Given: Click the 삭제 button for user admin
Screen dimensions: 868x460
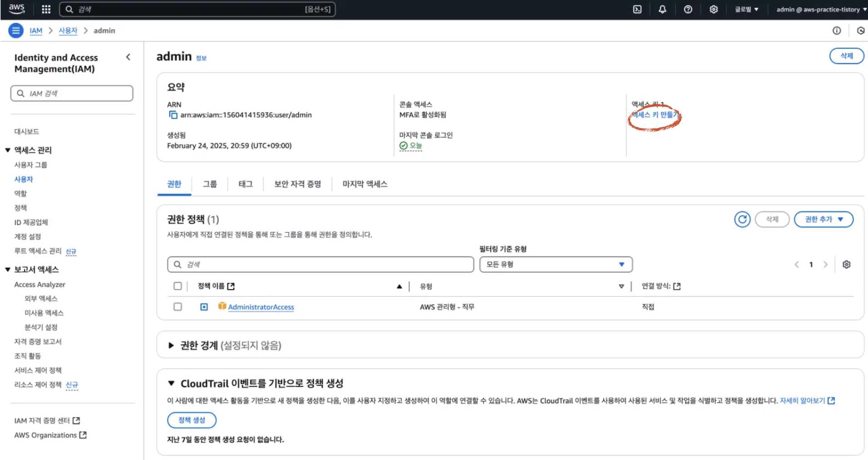Looking at the screenshot, I should pyautogui.click(x=847, y=56).
